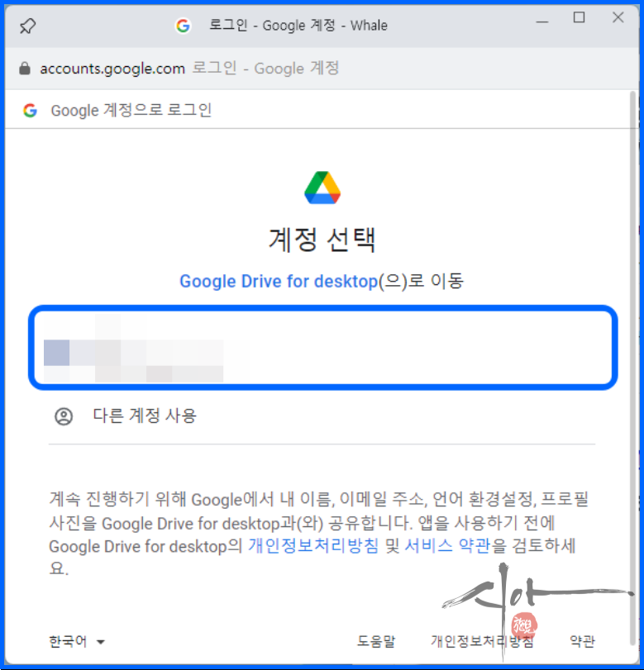Click the Google G logo beside Google 계정으로 로그인
The width and height of the screenshot is (644, 670).
pyautogui.click(x=30, y=111)
